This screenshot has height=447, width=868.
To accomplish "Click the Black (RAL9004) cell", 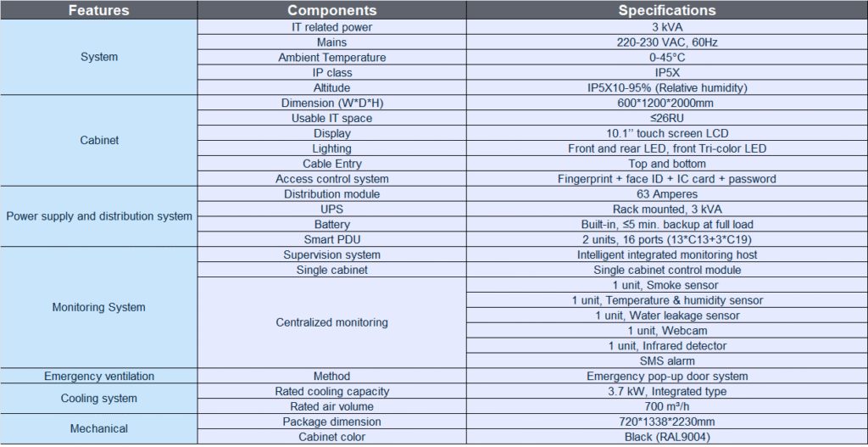I will 666,437.
